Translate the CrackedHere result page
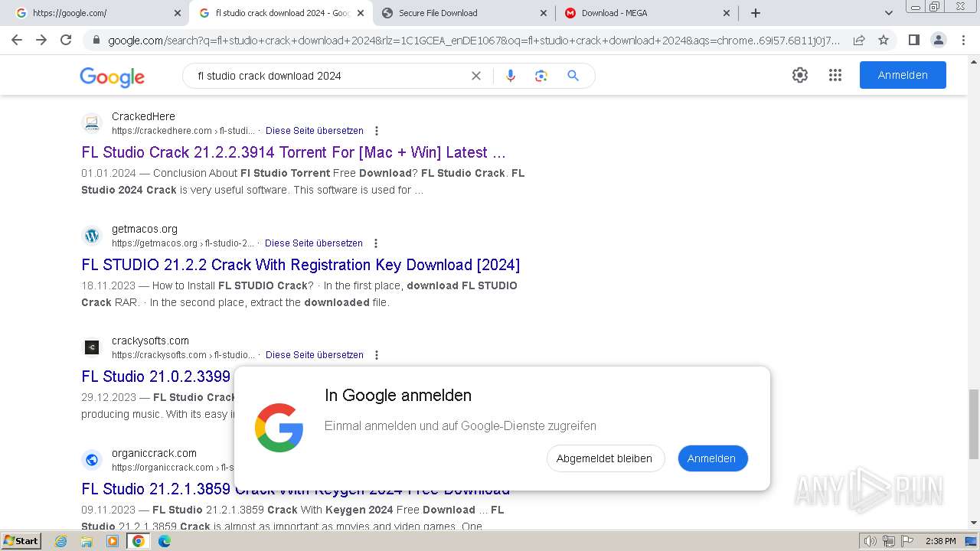Viewport: 980px width, 551px height. (315, 131)
